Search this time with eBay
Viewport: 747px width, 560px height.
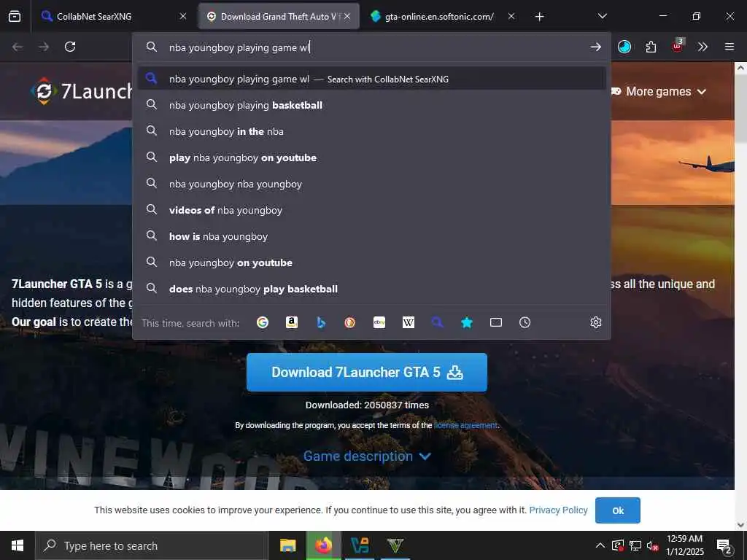coord(379,322)
